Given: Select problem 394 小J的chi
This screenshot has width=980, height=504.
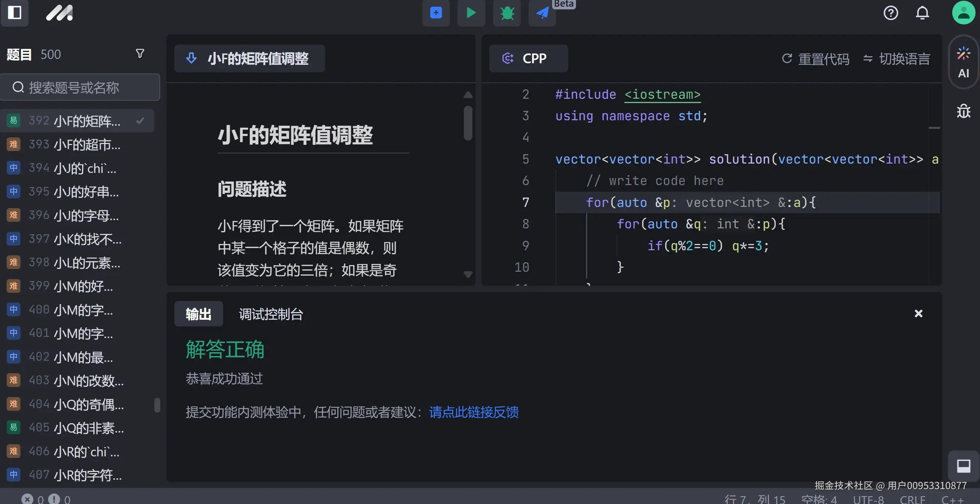Looking at the screenshot, I should [77, 168].
